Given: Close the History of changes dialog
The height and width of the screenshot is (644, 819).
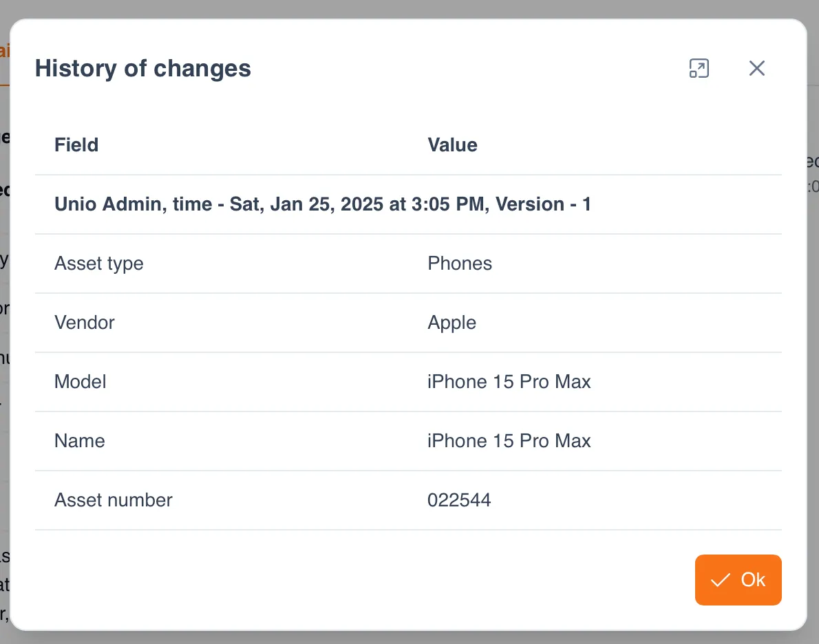Looking at the screenshot, I should point(756,68).
